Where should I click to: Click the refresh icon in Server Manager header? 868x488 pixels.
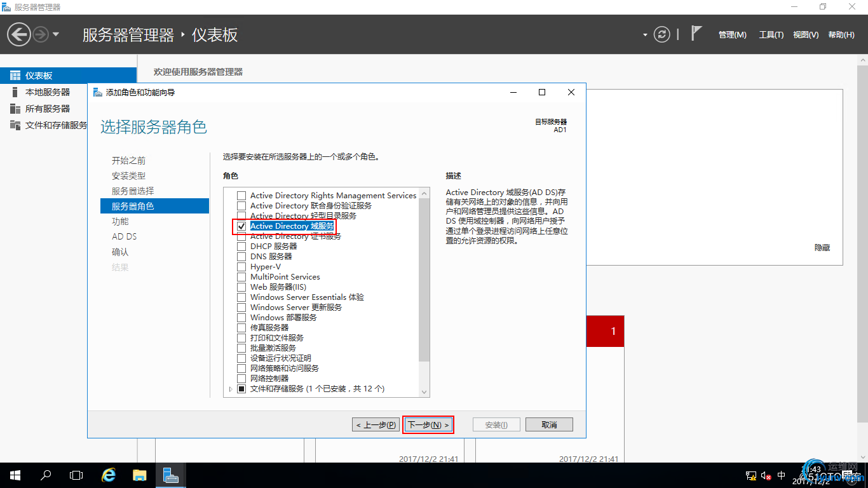click(662, 34)
